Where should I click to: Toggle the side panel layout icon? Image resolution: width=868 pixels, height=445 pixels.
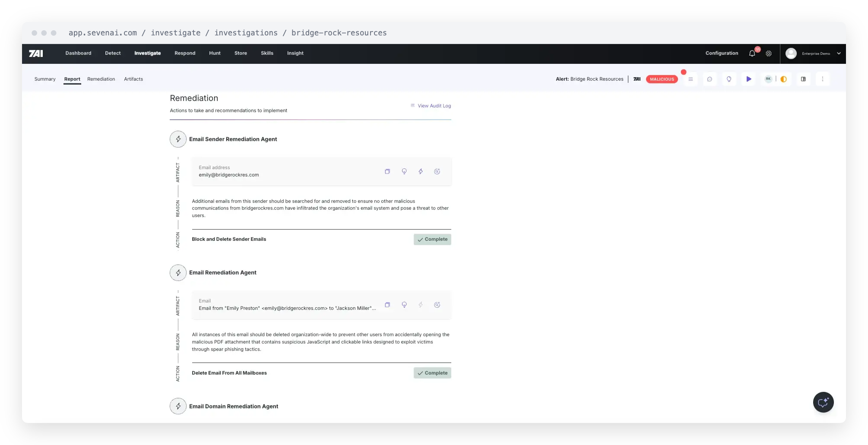pos(803,79)
